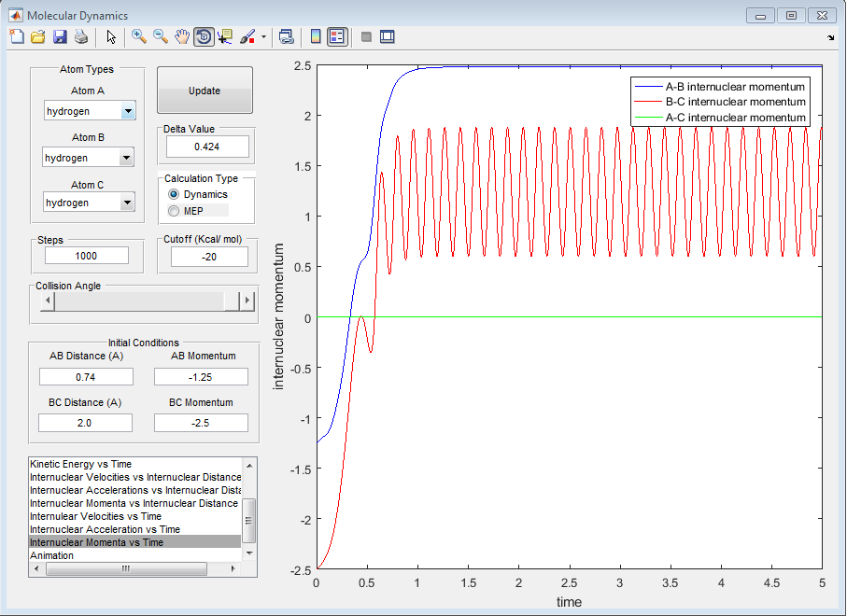The width and height of the screenshot is (847, 616).
Task: Select the Zoom In tool
Action: click(139, 36)
